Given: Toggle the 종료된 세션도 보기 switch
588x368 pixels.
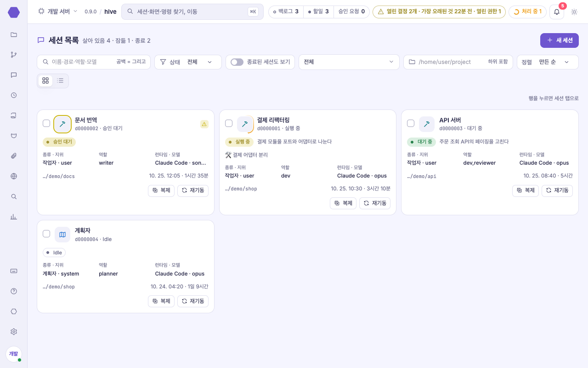Looking at the screenshot, I should [237, 62].
